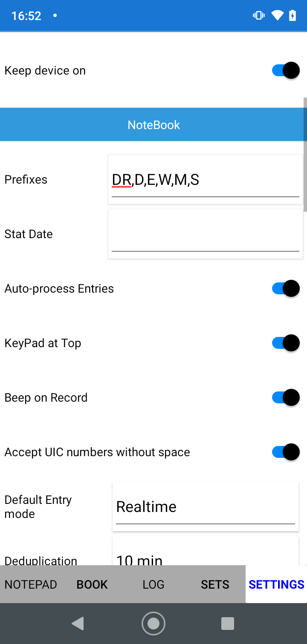Screen dimensions: 307x644
Task: Tap the Android back navigation icon
Action: [78, 624]
